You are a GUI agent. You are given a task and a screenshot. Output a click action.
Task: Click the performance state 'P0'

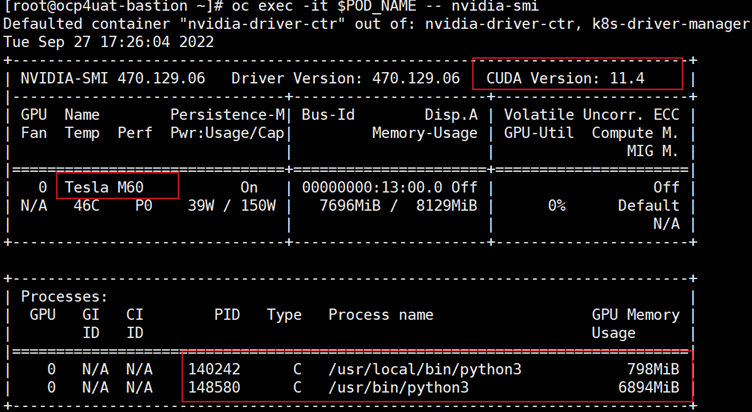pyautogui.click(x=143, y=206)
